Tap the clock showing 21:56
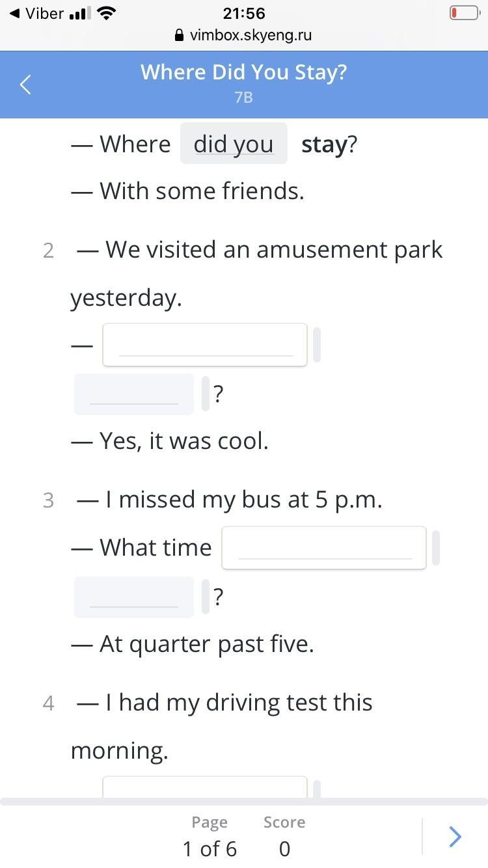Viewport: 488px width, 868px height. point(244,13)
